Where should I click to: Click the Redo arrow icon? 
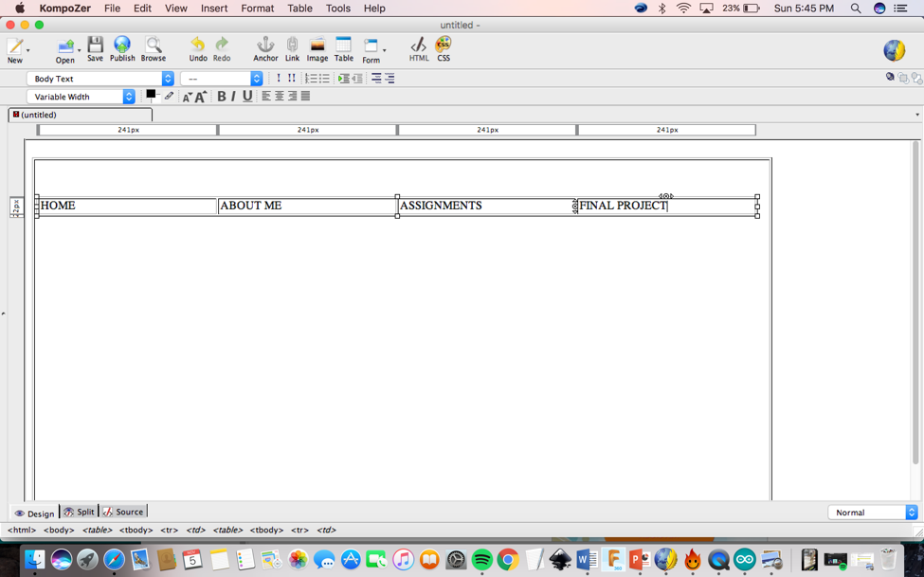[222, 45]
